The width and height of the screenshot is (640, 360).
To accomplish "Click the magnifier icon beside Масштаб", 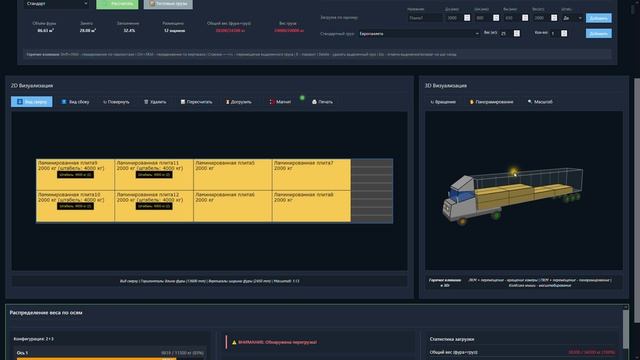I will [530, 102].
